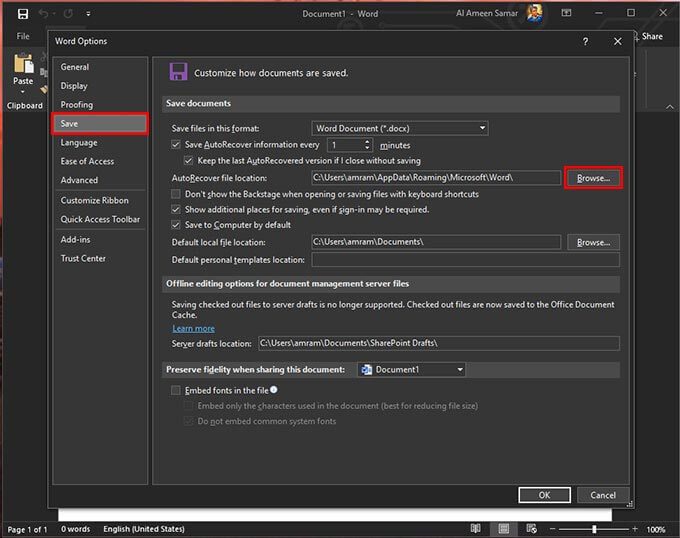Screen dimensions: 680x538
Task: Click Cancel in Word Options dialog
Action: click(x=603, y=495)
